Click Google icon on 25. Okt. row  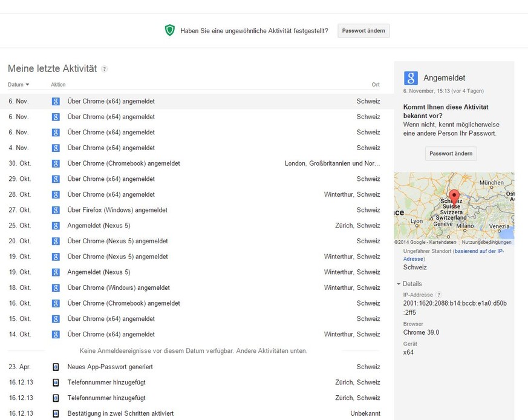[x=56, y=226]
